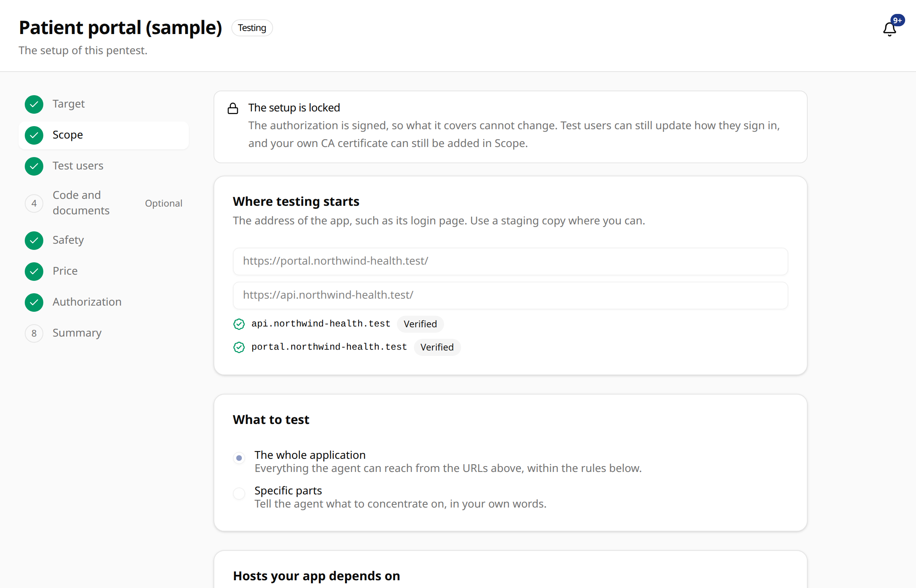Click the Optional label

click(x=164, y=203)
